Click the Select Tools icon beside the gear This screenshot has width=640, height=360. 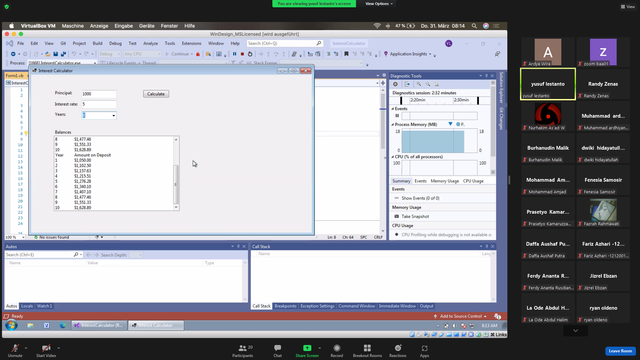coord(407,84)
